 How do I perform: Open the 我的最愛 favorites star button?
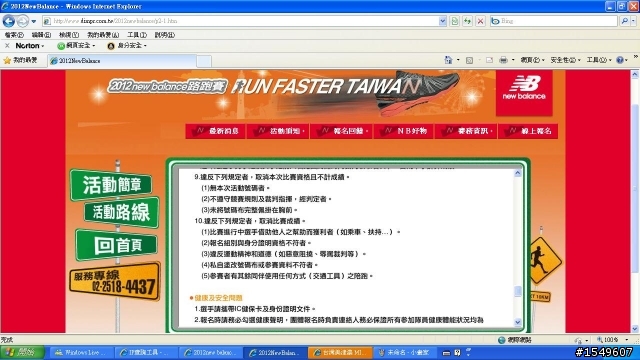[20, 60]
